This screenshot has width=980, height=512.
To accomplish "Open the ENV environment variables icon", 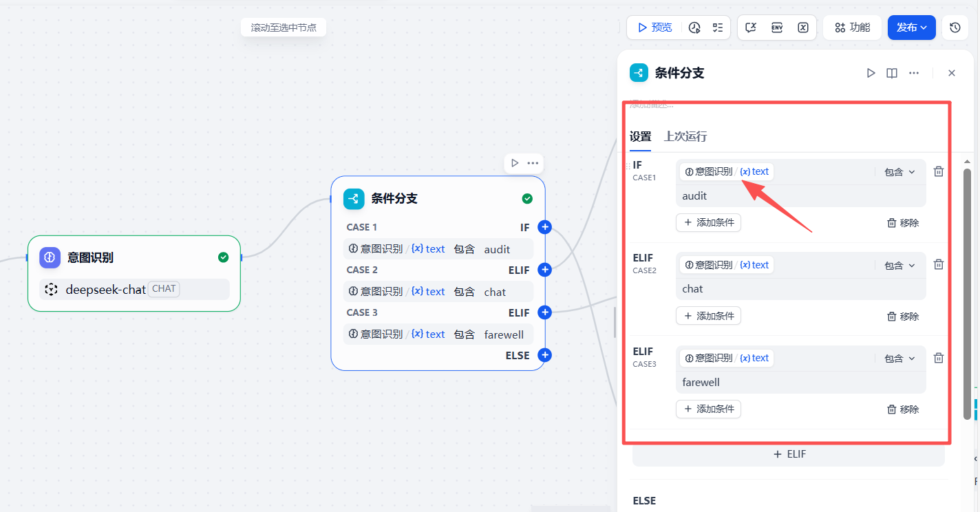I will click(777, 28).
